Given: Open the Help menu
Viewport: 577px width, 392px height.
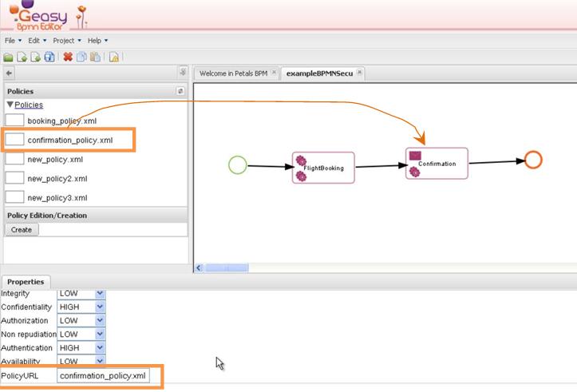Looking at the screenshot, I should tap(97, 41).
